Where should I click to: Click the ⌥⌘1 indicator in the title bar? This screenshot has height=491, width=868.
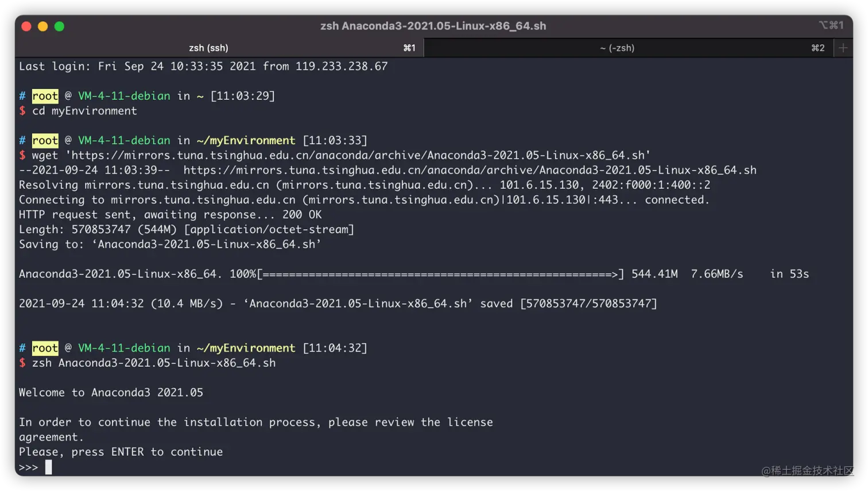(831, 25)
